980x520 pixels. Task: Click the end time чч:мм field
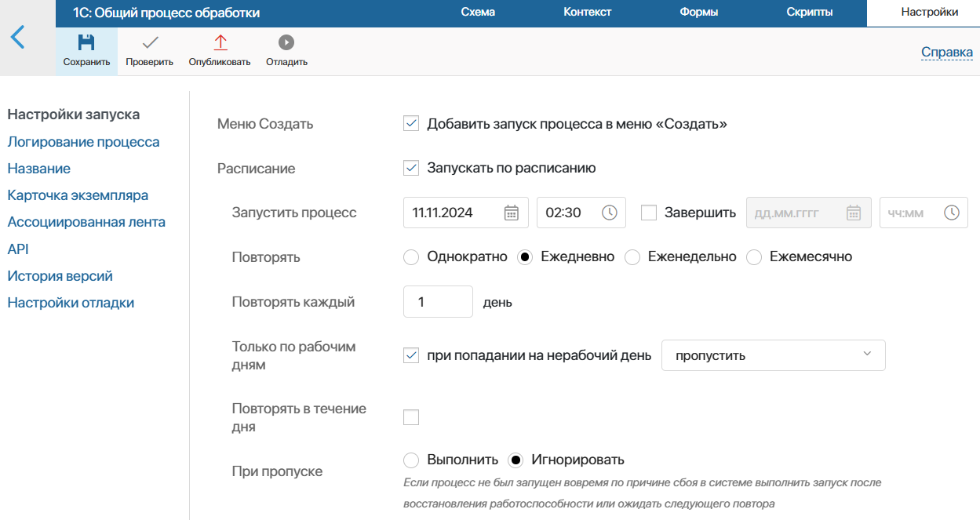click(x=924, y=213)
